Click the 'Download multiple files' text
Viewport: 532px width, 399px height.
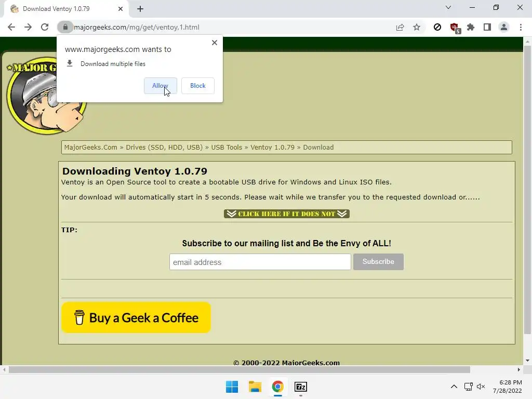(x=113, y=64)
